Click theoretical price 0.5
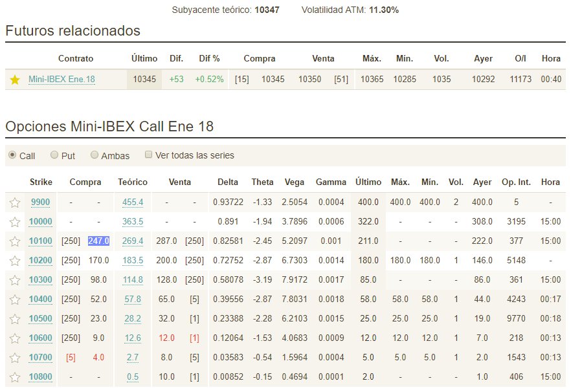Viewport: 571px width, 392px height. 133,376
